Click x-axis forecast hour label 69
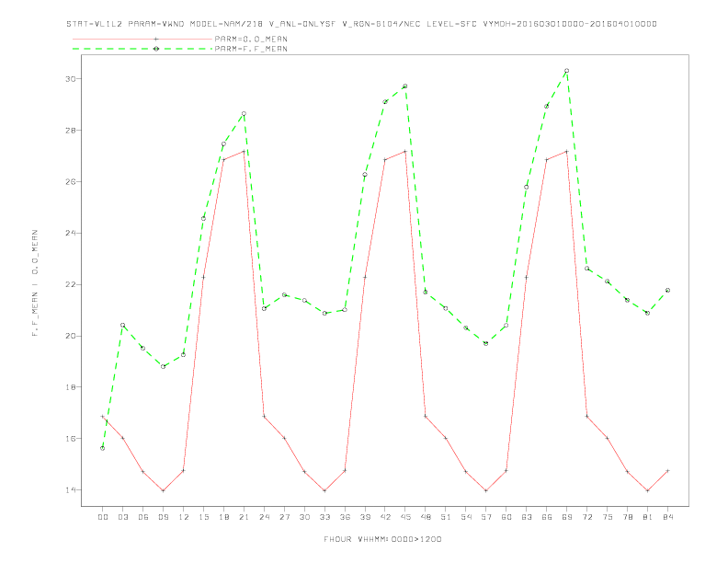 tap(567, 517)
